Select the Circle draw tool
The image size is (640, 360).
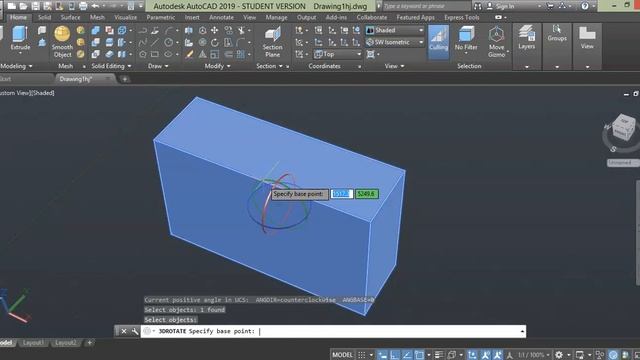pos(168,42)
